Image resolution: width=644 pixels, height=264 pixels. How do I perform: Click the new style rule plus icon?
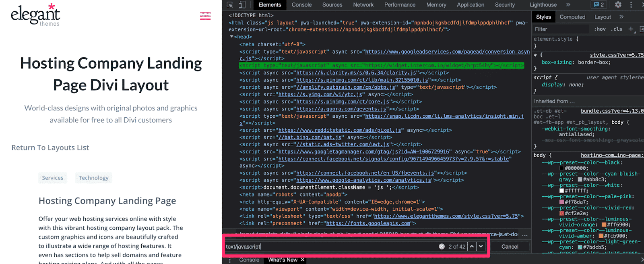coord(631,29)
